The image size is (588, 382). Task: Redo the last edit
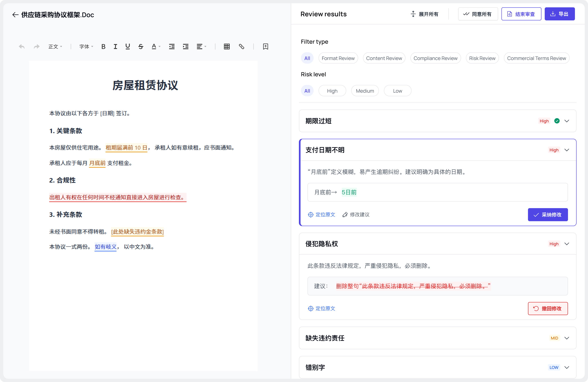pyautogui.click(x=37, y=46)
